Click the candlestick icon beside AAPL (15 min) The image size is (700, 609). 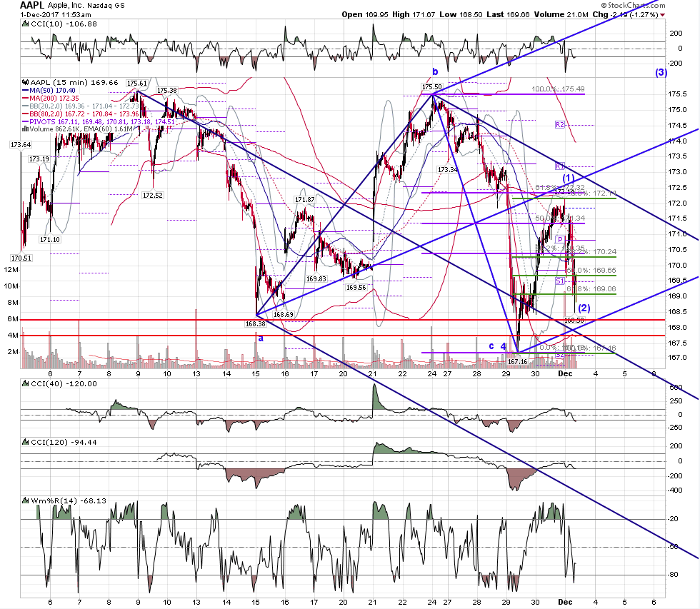(26, 83)
